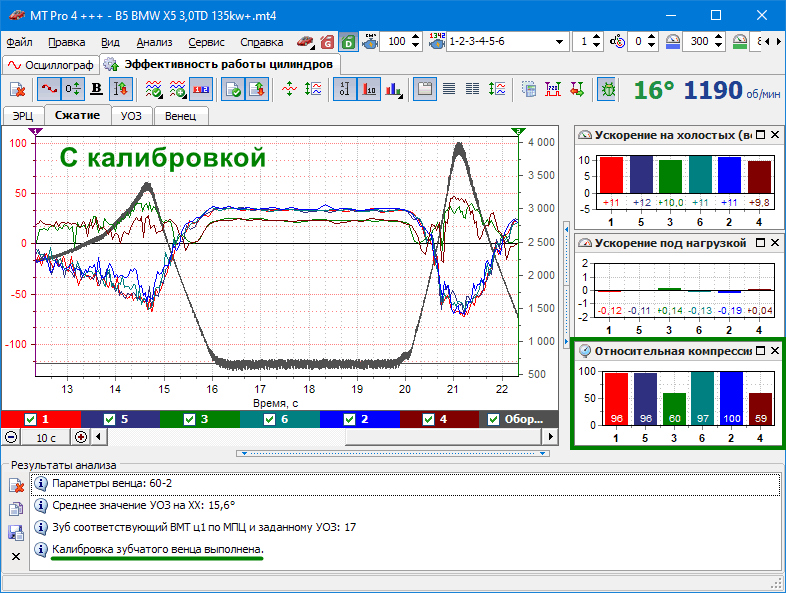Screen dimensions: 786x593
Task: Open the Анализ menu
Action: [154, 42]
